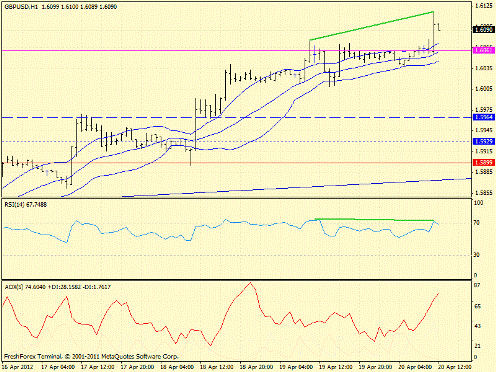Click the 19 Apr 12:00 time label

point(336,367)
